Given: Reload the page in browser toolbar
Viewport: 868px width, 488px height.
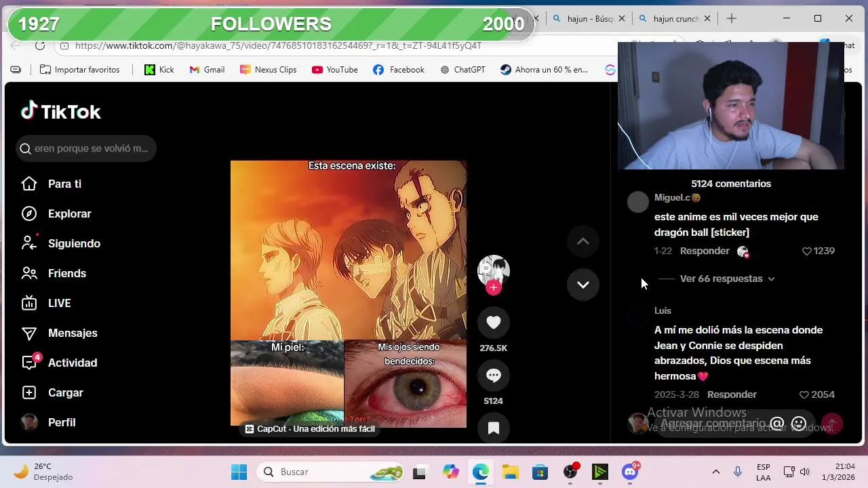Looking at the screenshot, I should (40, 45).
